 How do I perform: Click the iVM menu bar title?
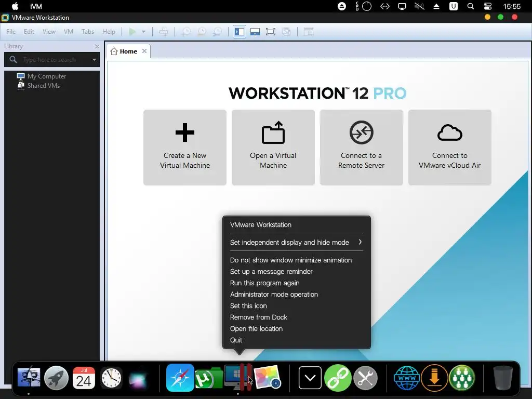(x=36, y=6)
